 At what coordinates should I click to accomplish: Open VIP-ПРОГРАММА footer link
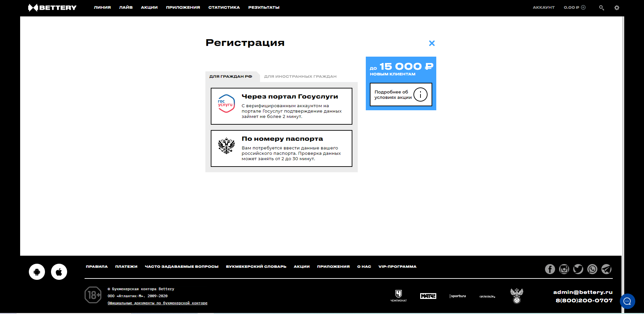[397, 267]
